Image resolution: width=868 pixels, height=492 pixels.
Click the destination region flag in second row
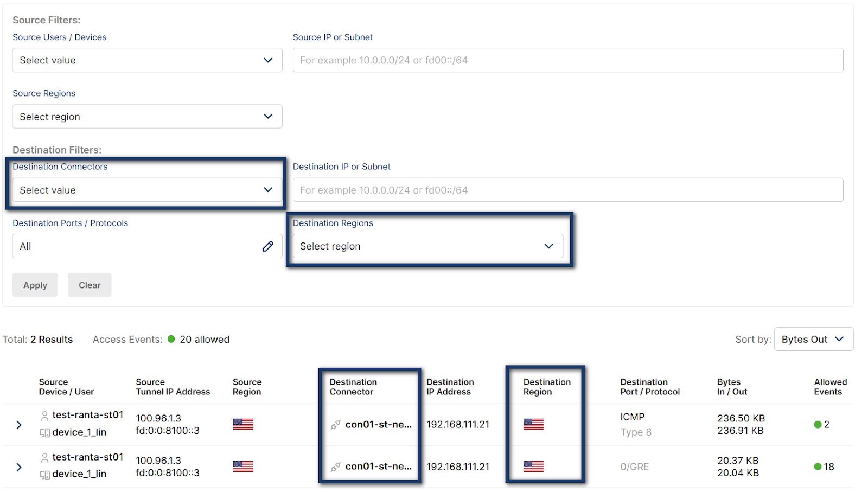(x=533, y=467)
